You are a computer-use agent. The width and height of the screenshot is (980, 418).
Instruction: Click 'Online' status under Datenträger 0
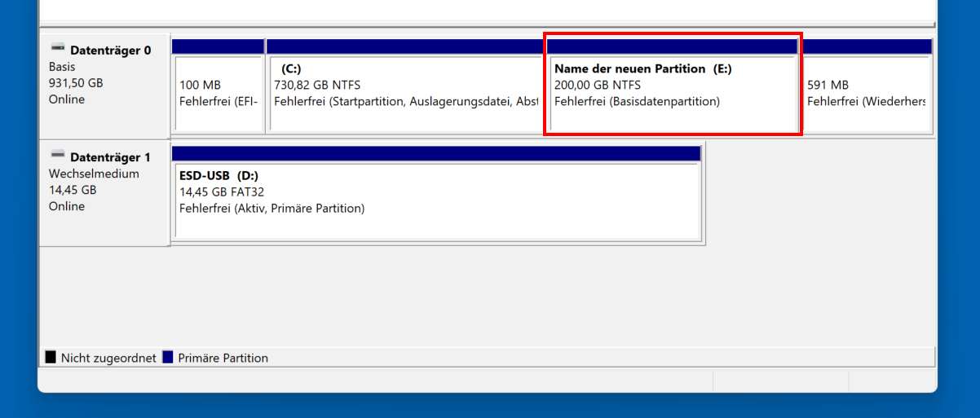[x=67, y=99]
